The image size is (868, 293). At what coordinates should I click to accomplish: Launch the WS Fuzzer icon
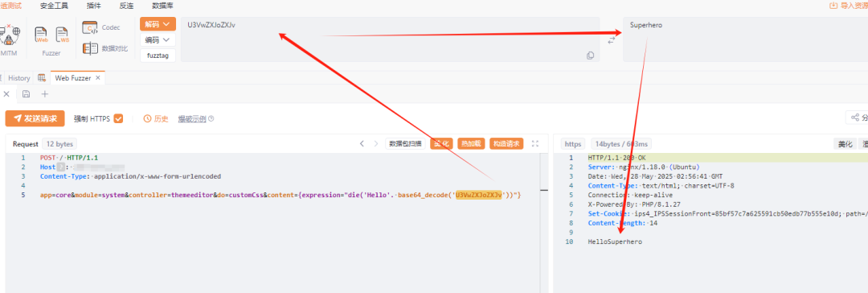pyautogui.click(x=63, y=35)
